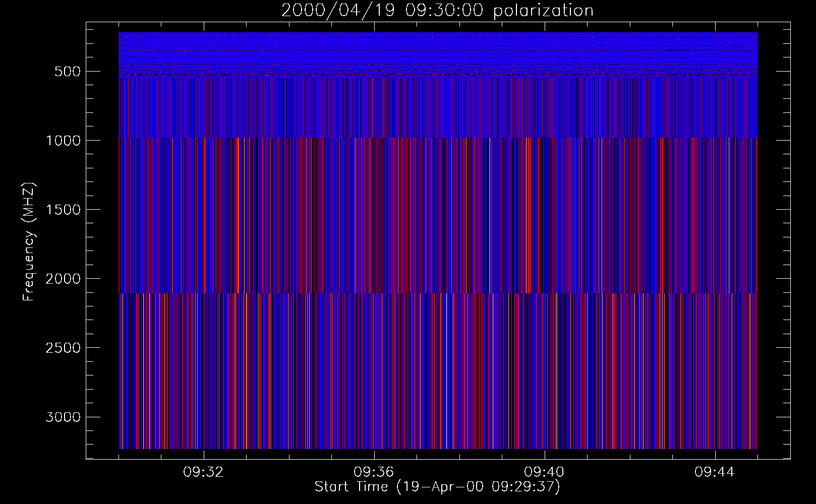This screenshot has height=504, width=816.
Task: Click the 09:44 time axis label
Action: pos(715,472)
